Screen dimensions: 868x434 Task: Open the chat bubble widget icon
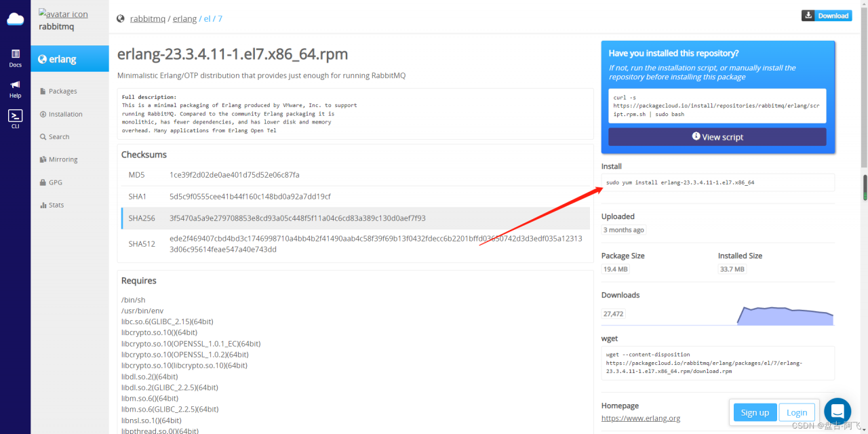pos(837,411)
